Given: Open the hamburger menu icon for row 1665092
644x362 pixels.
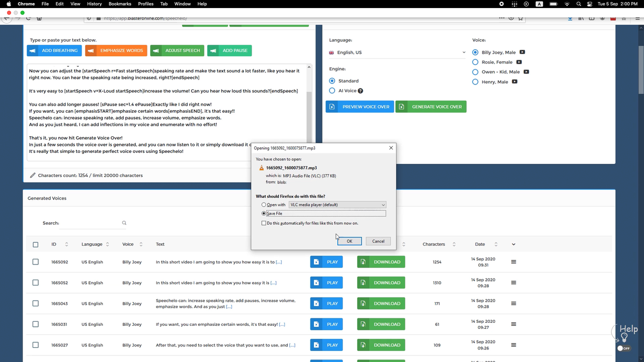Looking at the screenshot, I should (x=514, y=262).
